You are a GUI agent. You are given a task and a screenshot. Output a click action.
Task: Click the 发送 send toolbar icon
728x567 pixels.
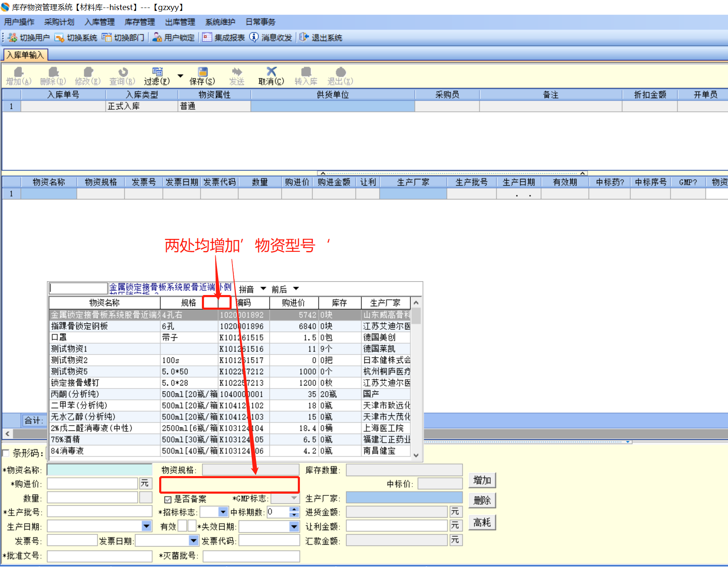tap(237, 72)
